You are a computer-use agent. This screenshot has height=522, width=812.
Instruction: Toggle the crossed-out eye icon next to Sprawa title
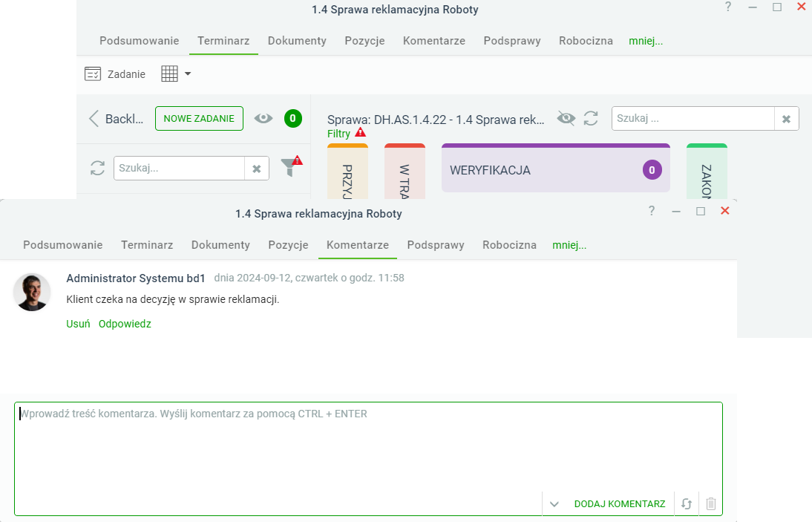(x=566, y=119)
